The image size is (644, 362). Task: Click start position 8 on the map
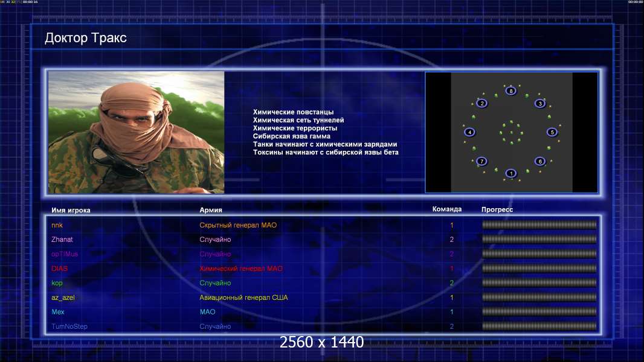[511, 91]
